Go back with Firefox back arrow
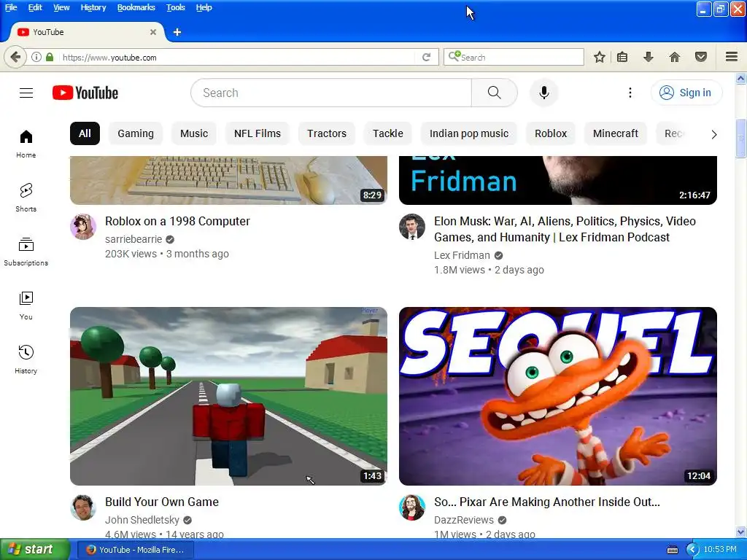Image resolution: width=747 pixels, height=560 pixels. [x=15, y=57]
